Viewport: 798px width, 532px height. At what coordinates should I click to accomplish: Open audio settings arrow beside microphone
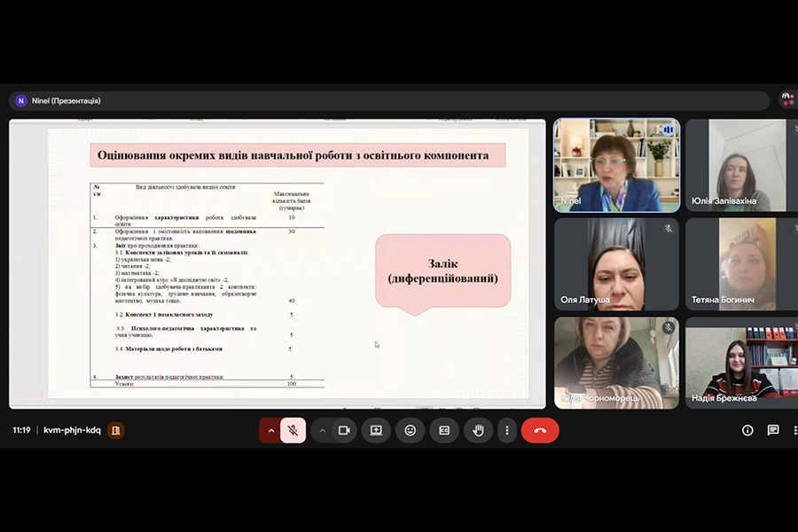pos(270,431)
